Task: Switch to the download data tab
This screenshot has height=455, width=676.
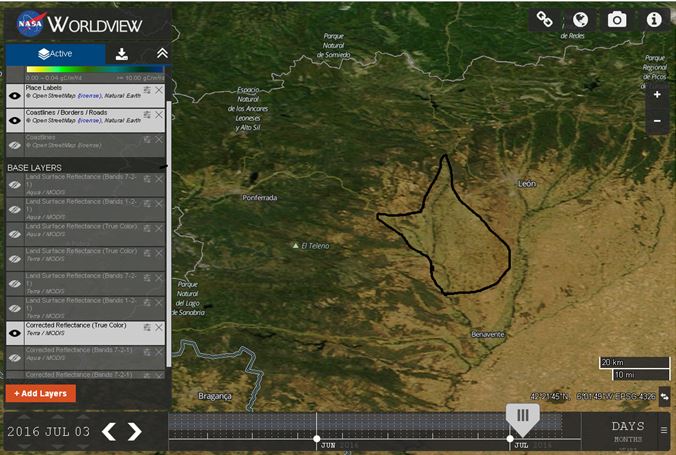Action: pos(122,54)
